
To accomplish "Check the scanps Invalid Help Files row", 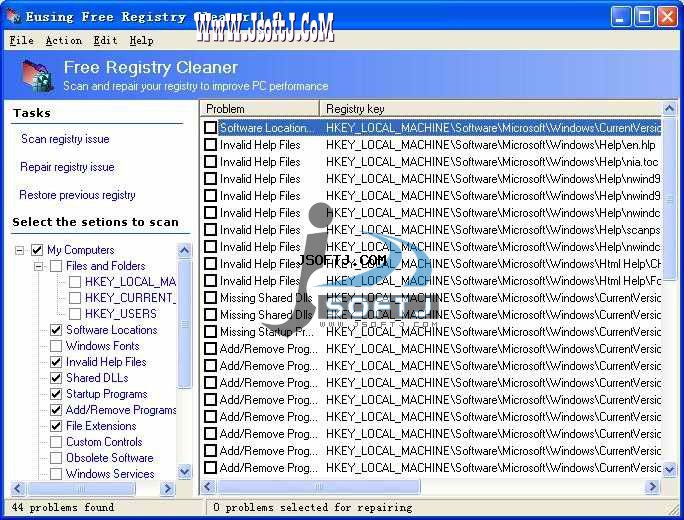I will click(210, 229).
